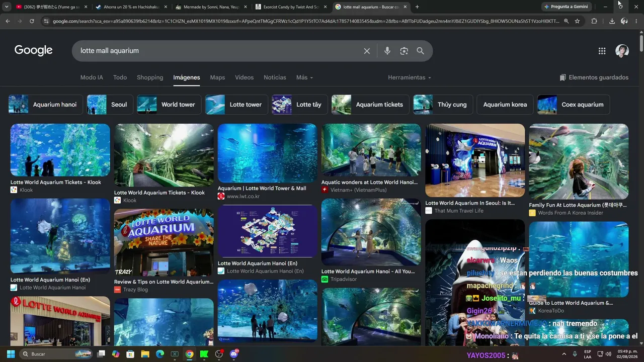The height and width of the screenshot is (362, 644).
Task: Open the Maps results tab
Action: click(217, 77)
